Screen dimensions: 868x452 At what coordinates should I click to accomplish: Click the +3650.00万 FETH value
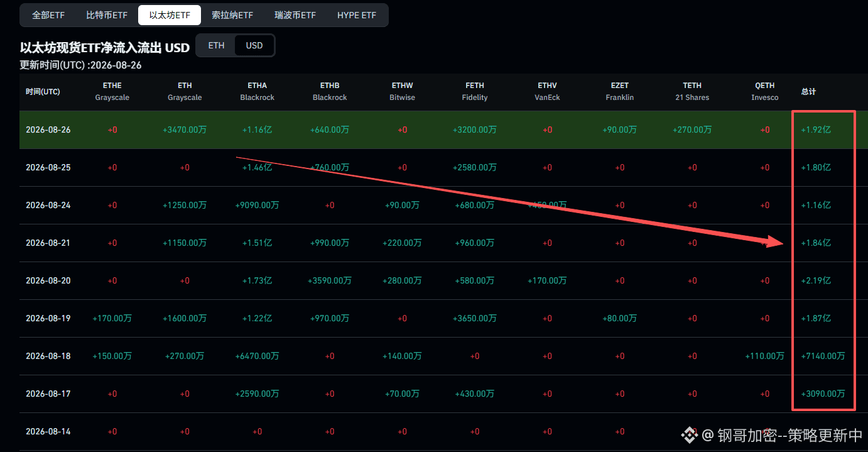(475, 318)
